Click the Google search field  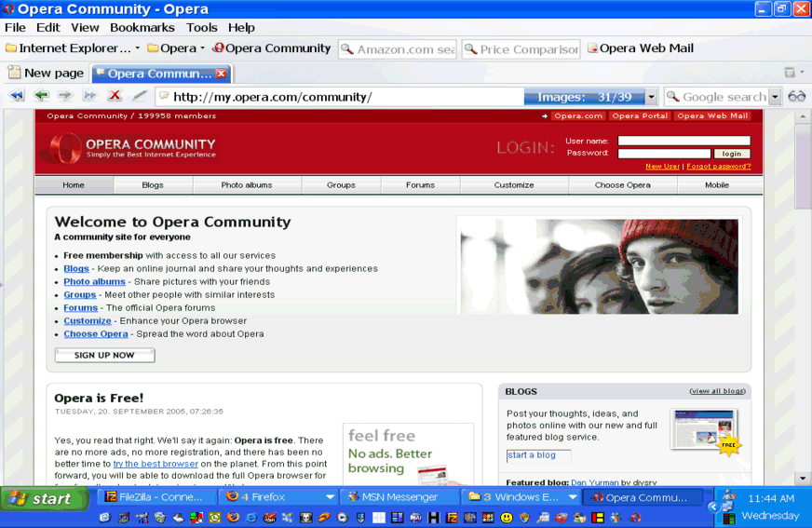(717, 97)
